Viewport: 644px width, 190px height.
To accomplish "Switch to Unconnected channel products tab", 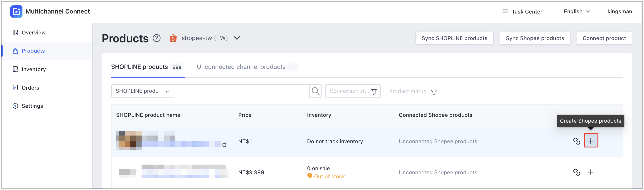I will [x=248, y=67].
